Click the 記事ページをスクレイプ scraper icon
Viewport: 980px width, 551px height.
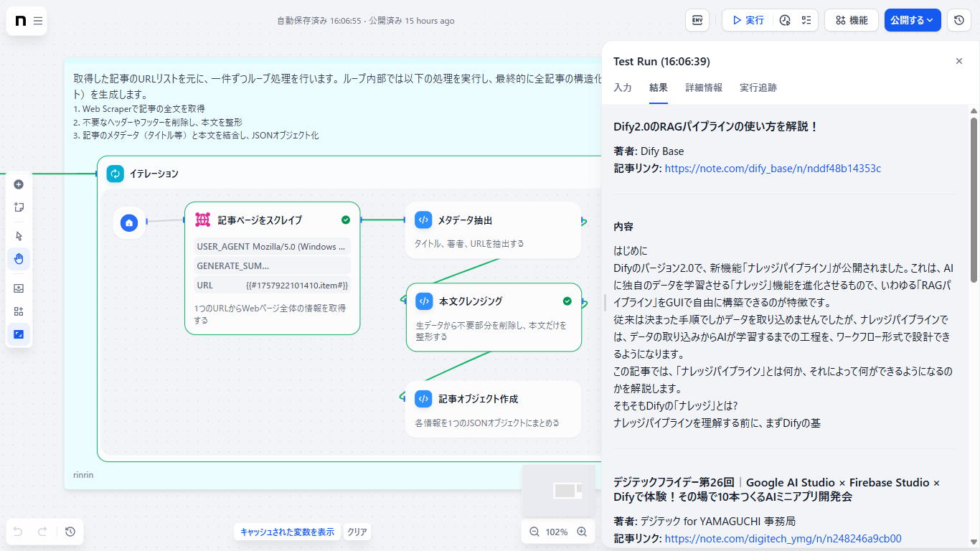(x=203, y=220)
